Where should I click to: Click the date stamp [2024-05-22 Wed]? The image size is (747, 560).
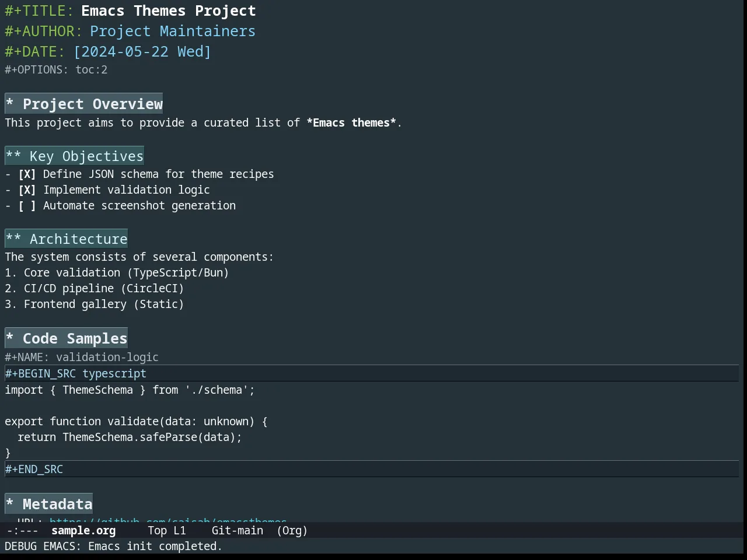pos(142,51)
